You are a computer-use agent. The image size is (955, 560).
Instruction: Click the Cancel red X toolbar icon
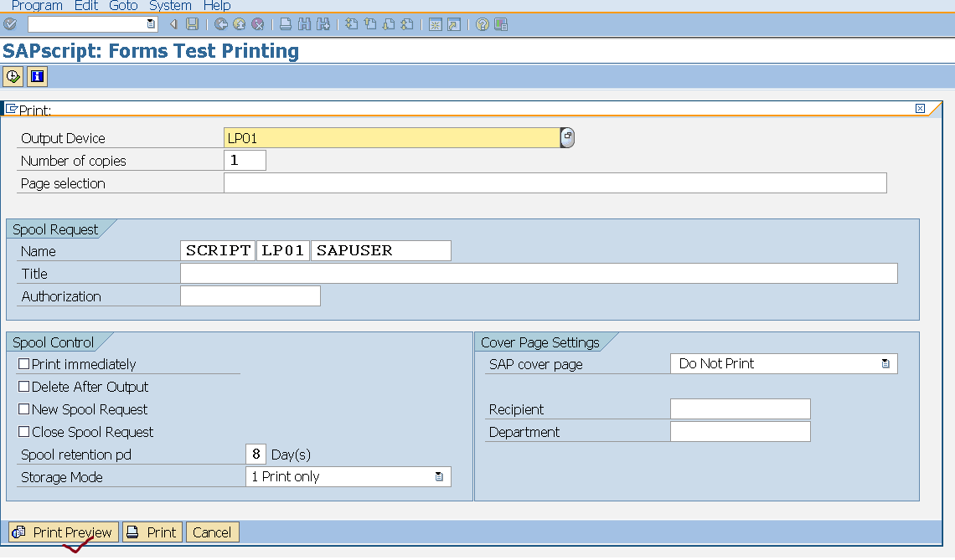pyautogui.click(x=258, y=24)
